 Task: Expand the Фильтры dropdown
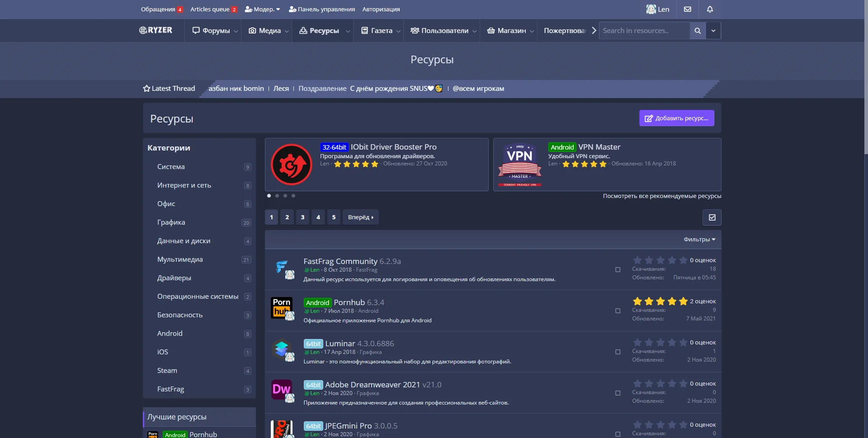699,240
